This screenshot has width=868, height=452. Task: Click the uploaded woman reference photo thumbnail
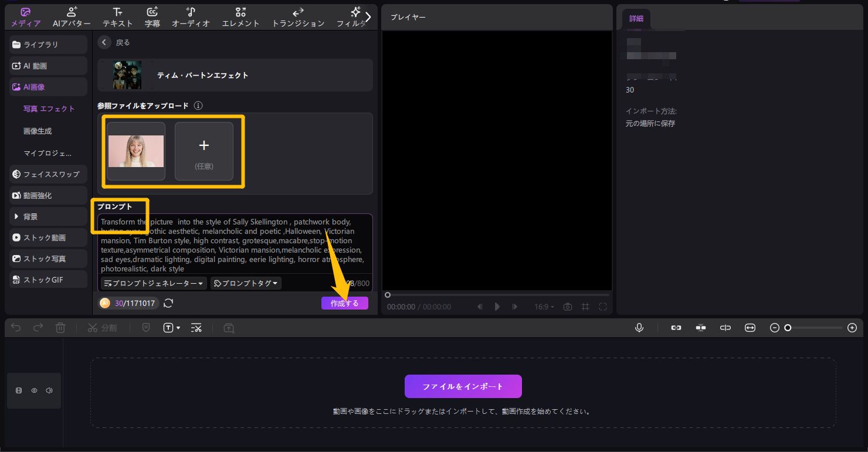point(136,151)
